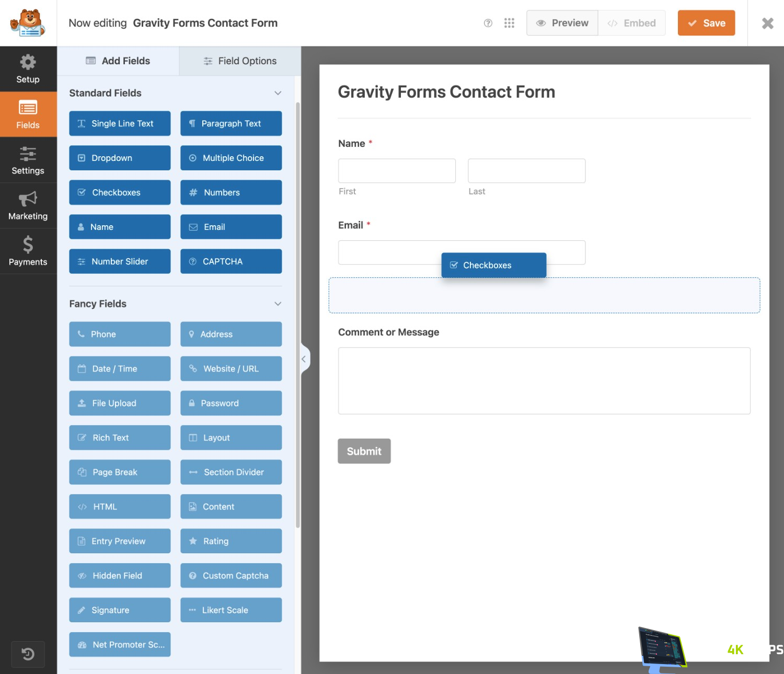Select the Comment or Message label

(388, 332)
